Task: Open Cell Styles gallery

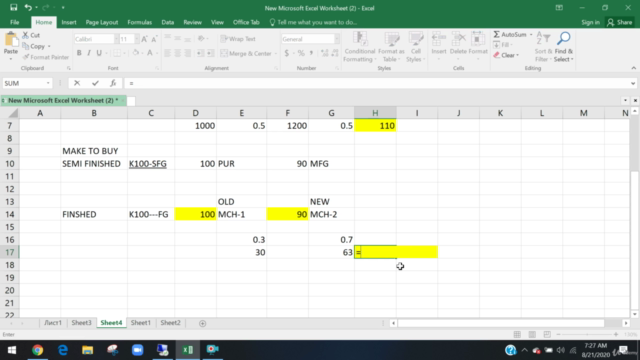Action: [x=416, y=47]
